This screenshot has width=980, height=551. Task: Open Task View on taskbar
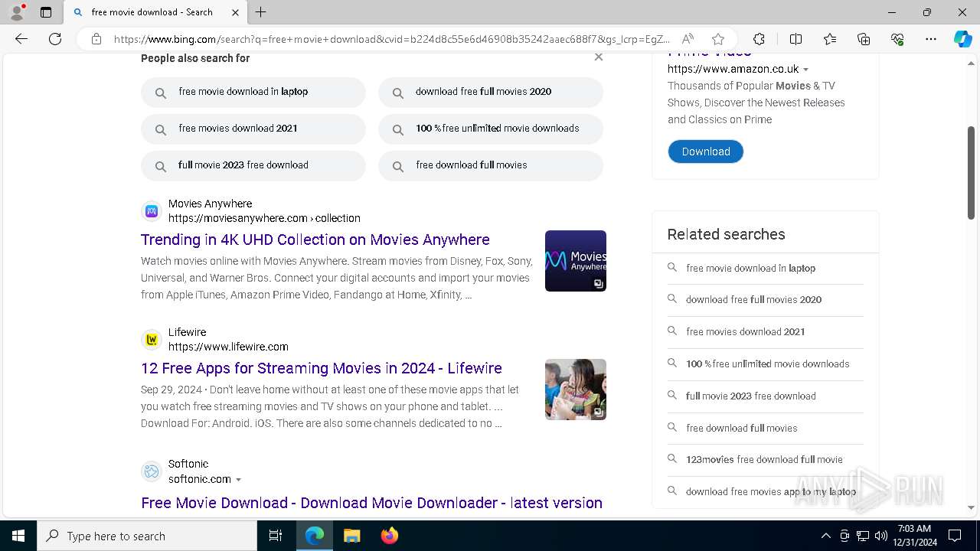[276, 536]
